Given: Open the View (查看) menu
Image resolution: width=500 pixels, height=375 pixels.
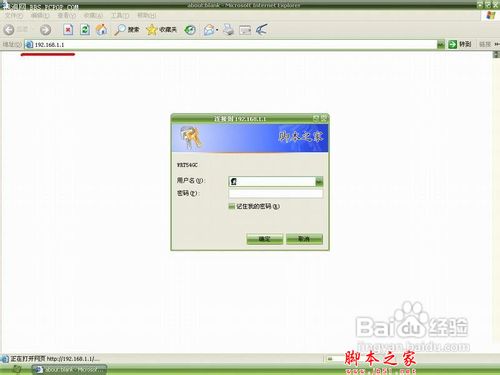Looking at the screenshot, I should point(66,16).
